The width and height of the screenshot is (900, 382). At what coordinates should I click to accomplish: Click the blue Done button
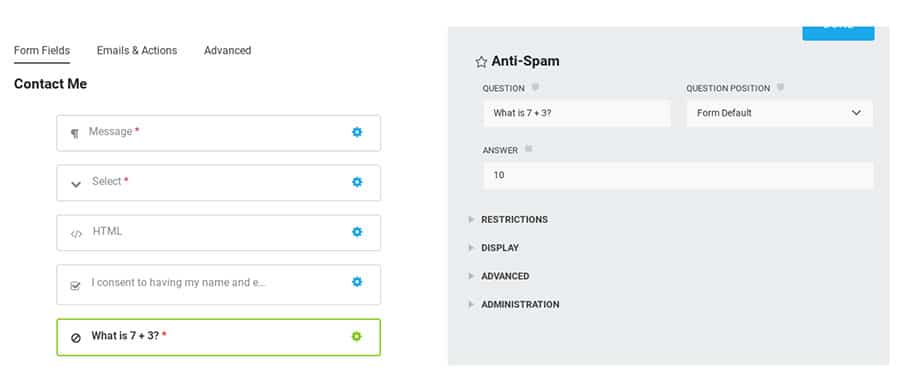[x=838, y=33]
